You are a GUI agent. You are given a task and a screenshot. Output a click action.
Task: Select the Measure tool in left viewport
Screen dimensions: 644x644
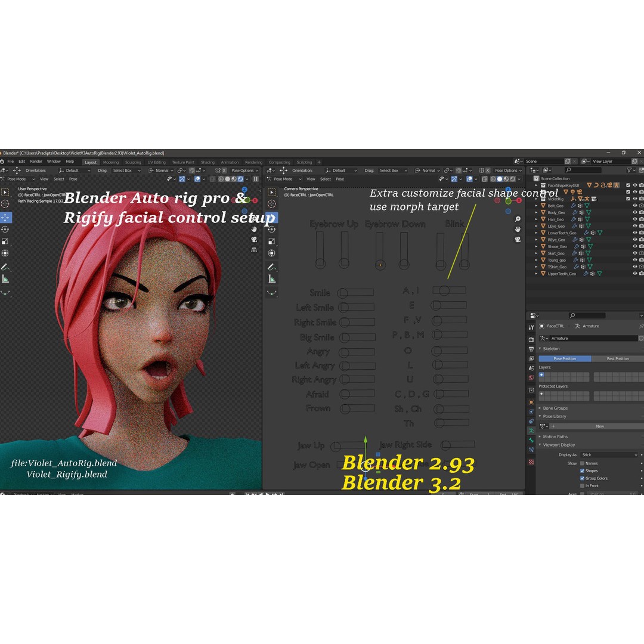(x=5, y=279)
